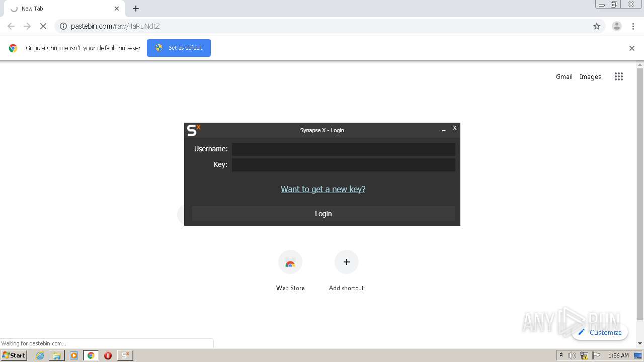Open the Opera taskbar icon
The image size is (644, 362).
tap(108, 355)
